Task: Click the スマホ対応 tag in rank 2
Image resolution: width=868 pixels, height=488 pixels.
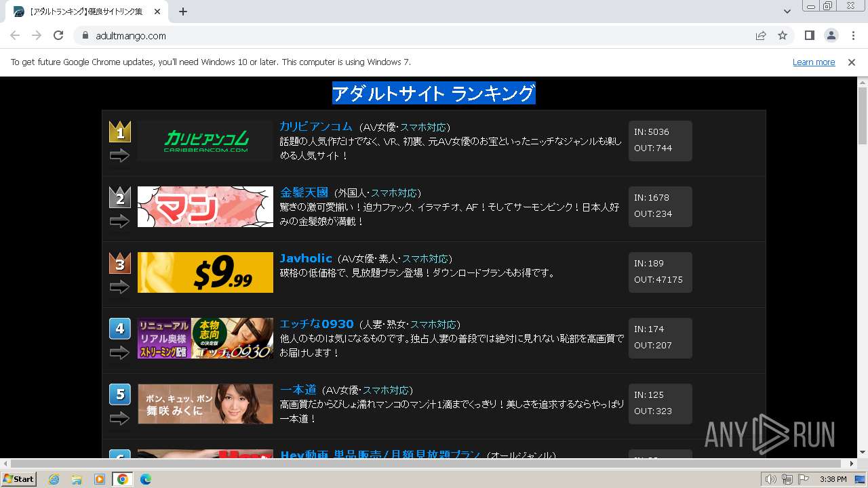Action: click(394, 193)
